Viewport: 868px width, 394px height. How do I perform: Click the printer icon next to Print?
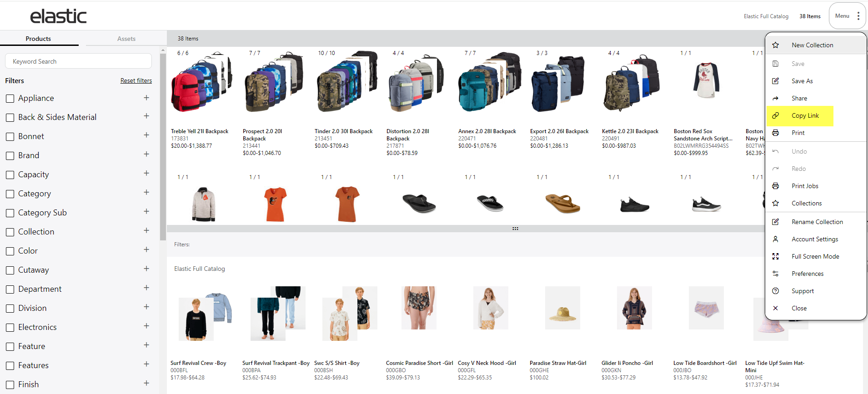click(776, 133)
